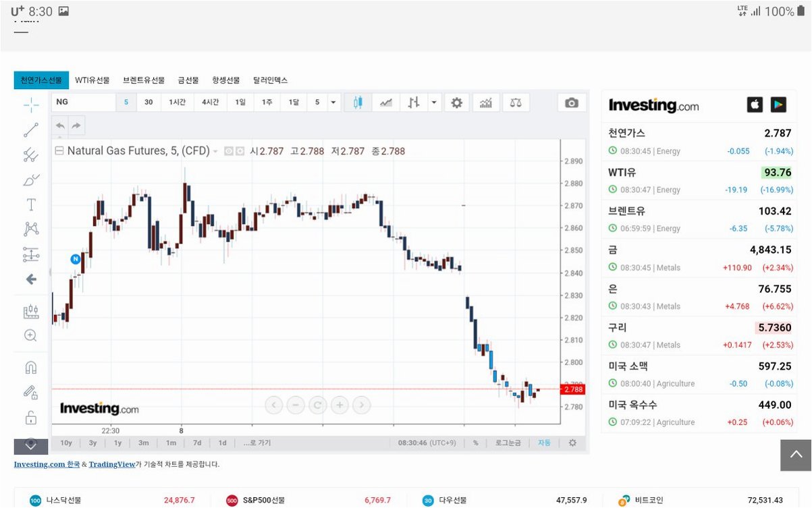This screenshot has width=812, height=508.
Task: Switch to candlestick chart style
Action: (358, 103)
